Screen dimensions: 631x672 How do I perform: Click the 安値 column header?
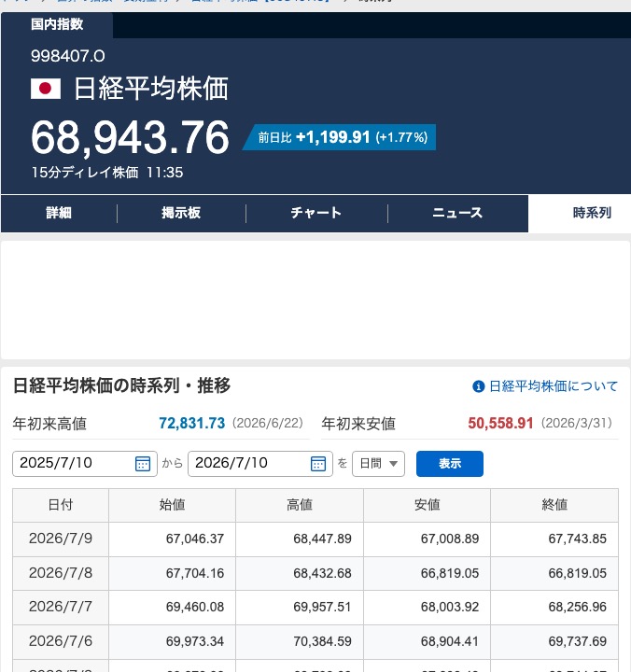pos(427,505)
